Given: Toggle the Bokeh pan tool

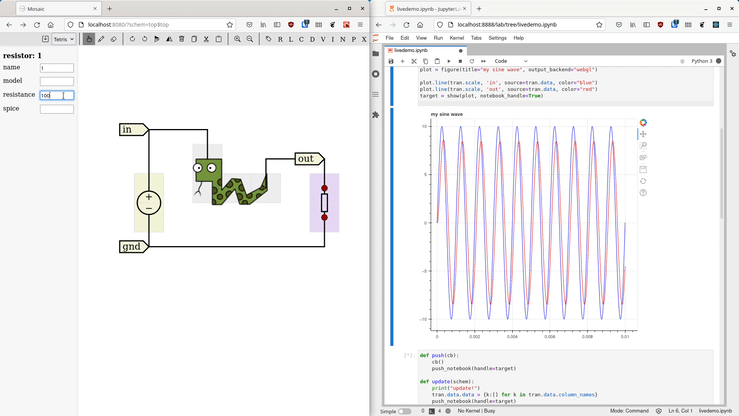Looking at the screenshot, I should [x=643, y=134].
